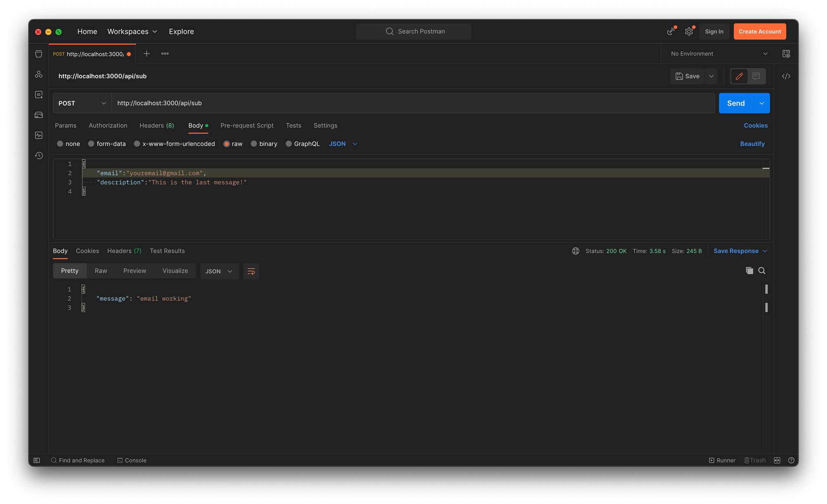827x504 pixels.
Task: Open the Pre-request Script tab
Action: [247, 126]
